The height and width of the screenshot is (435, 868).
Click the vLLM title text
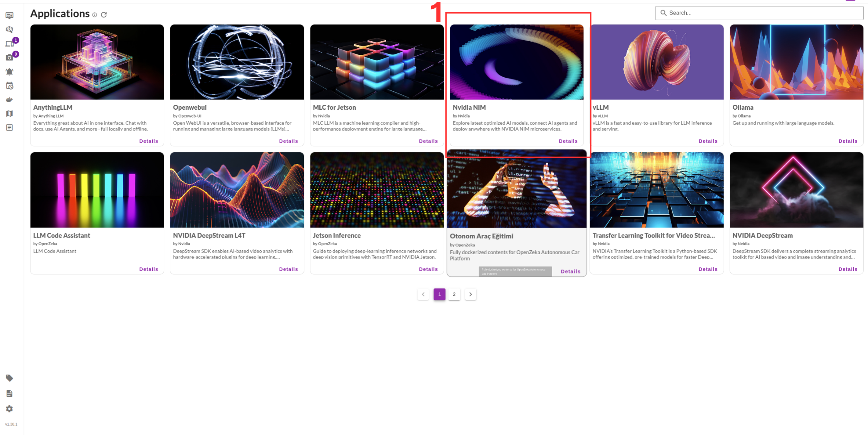point(600,107)
